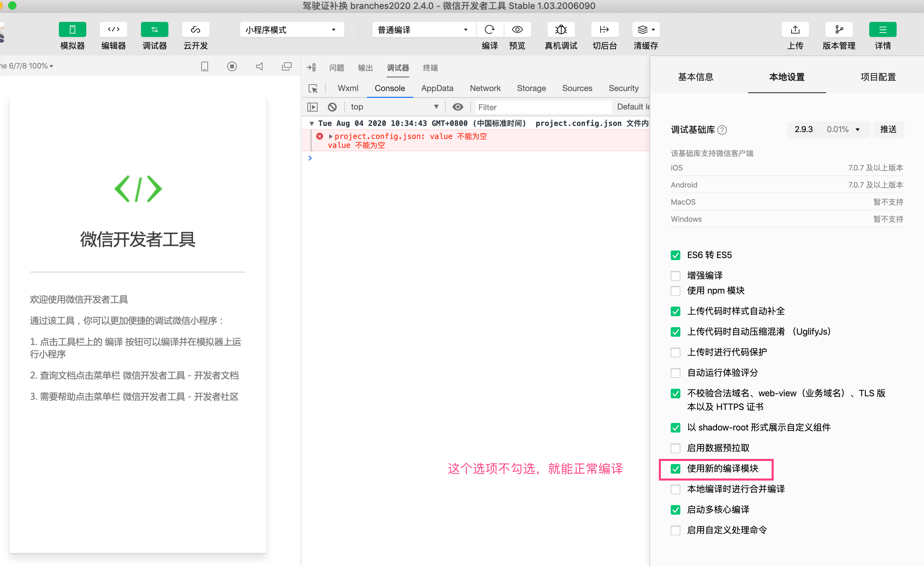
Task: Uncheck 使用新的编译模块 checkbox
Action: point(675,469)
